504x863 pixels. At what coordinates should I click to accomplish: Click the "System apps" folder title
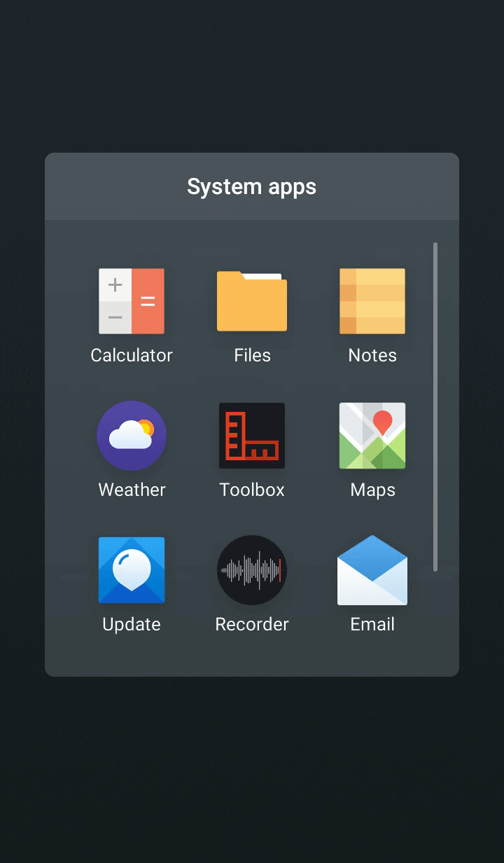coord(252,187)
